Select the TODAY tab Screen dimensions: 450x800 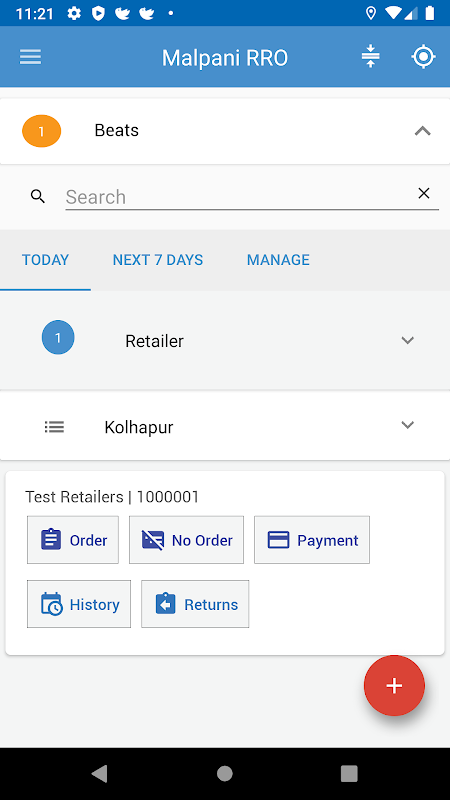click(x=45, y=260)
